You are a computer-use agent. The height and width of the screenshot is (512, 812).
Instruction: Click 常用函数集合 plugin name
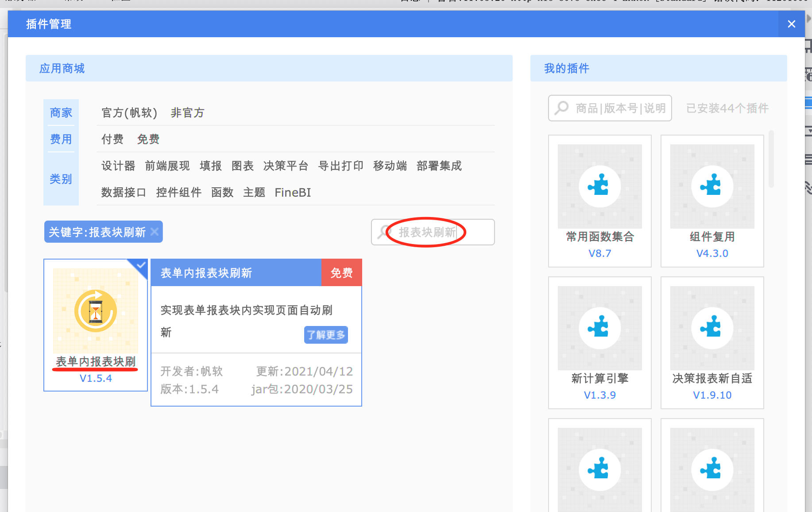(600, 237)
